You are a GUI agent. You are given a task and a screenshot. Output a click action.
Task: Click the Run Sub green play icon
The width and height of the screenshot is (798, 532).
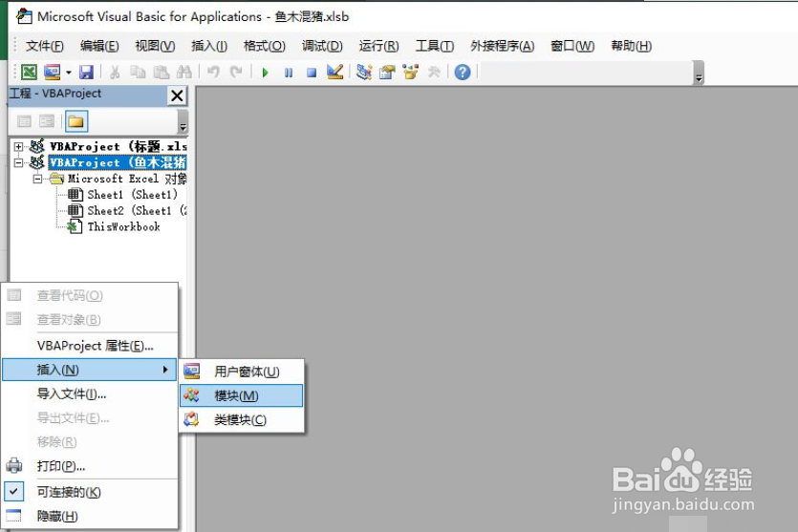point(265,73)
